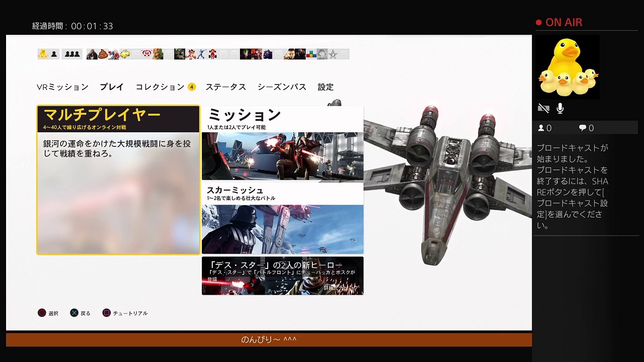Click the square button チュートリアル icon
Screen dimensions: 644x362
[106, 313]
